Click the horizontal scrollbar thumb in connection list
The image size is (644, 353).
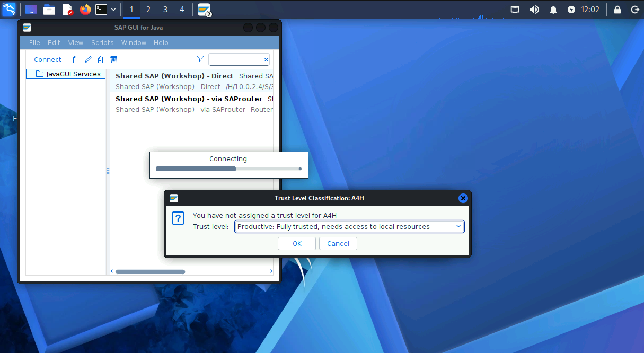pos(151,271)
